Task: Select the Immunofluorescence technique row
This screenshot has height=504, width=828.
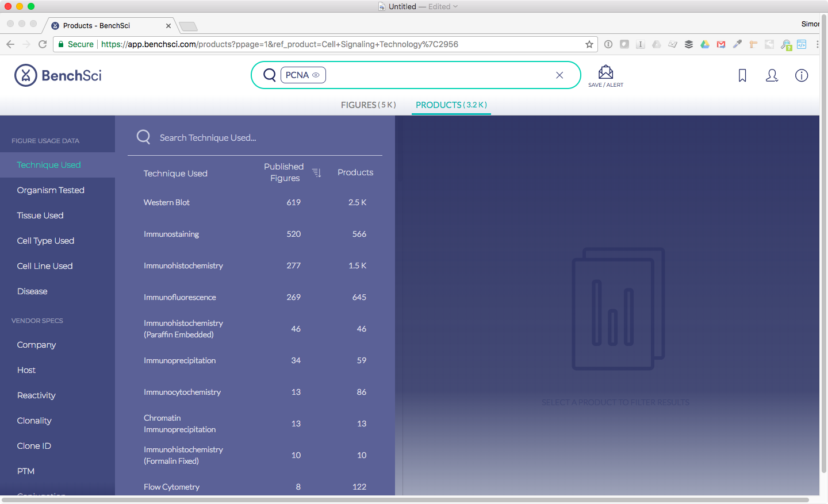Action: (255, 297)
